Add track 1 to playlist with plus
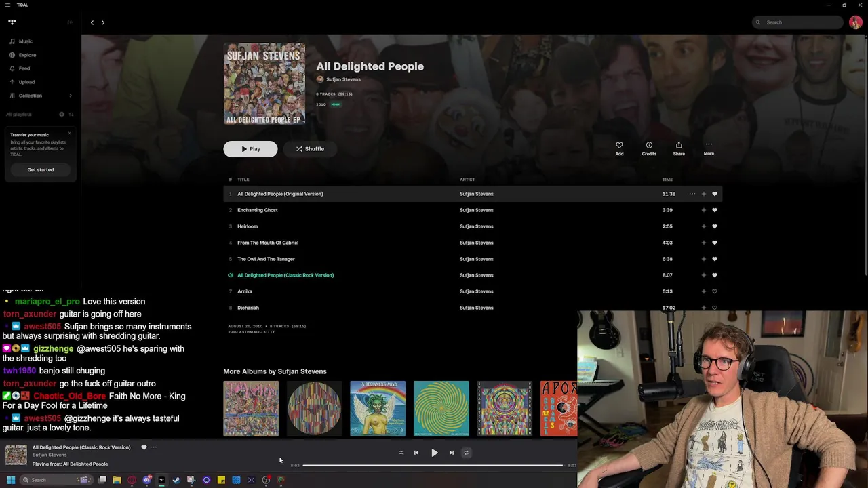The image size is (868, 488). 703,194
